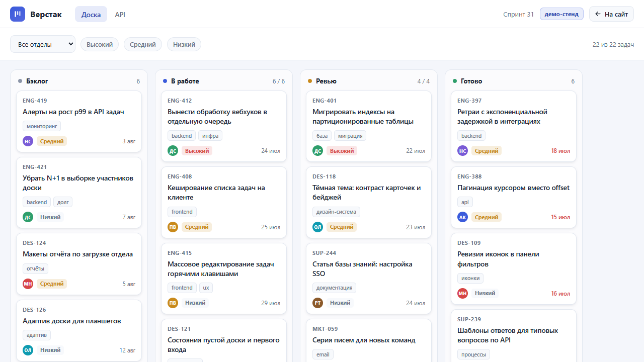
Task: Click the ПВ avatar on card ENG-415
Action: (x=173, y=303)
